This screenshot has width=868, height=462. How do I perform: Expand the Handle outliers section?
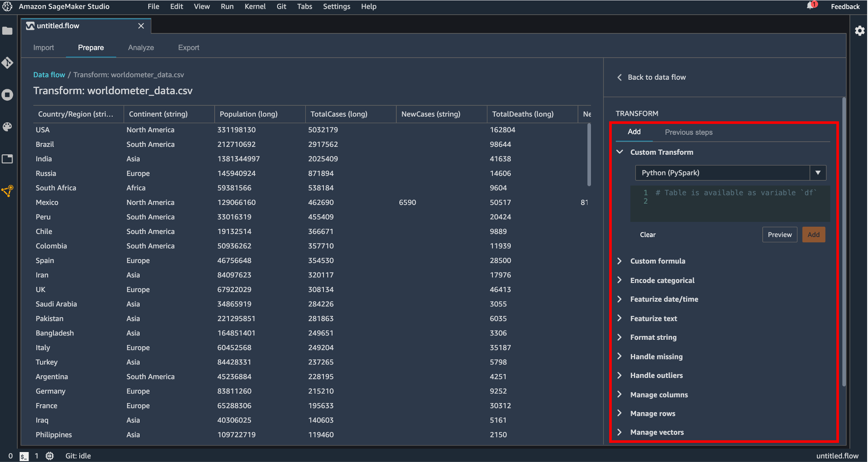[620, 375]
